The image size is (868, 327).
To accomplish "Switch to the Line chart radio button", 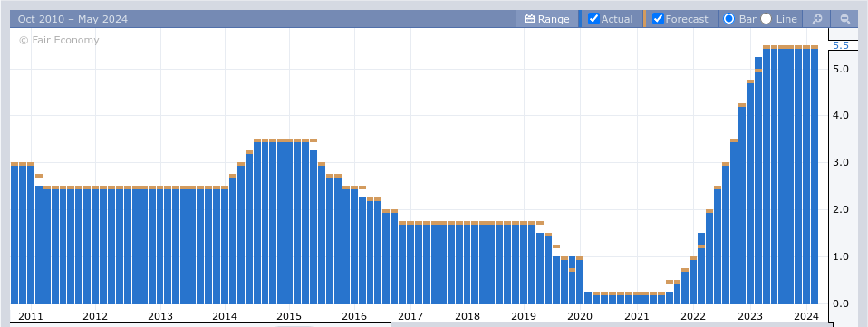I will 767,19.
